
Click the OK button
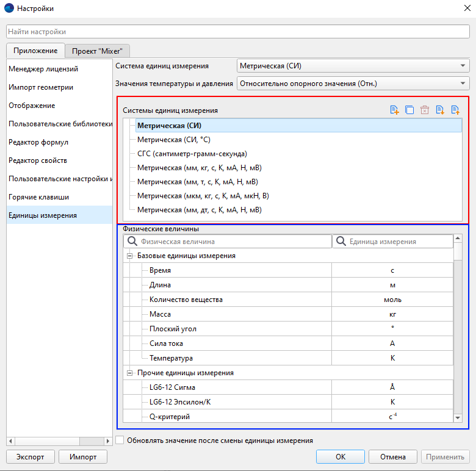(x=341, y=456)
